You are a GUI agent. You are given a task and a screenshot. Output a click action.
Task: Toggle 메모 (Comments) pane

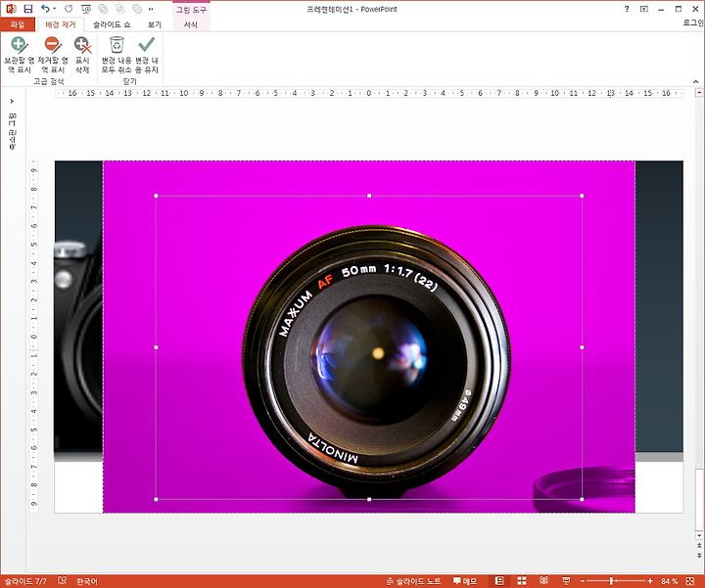(x=465, y=581)
